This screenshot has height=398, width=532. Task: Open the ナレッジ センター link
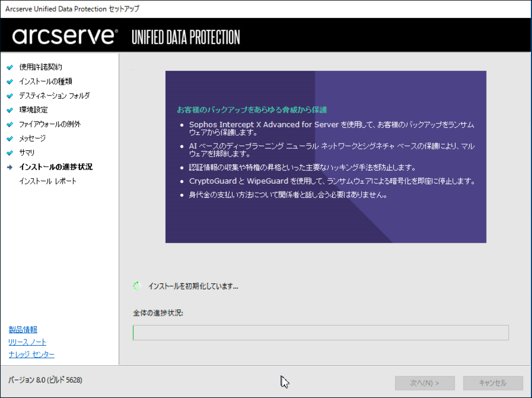[31, 355]
